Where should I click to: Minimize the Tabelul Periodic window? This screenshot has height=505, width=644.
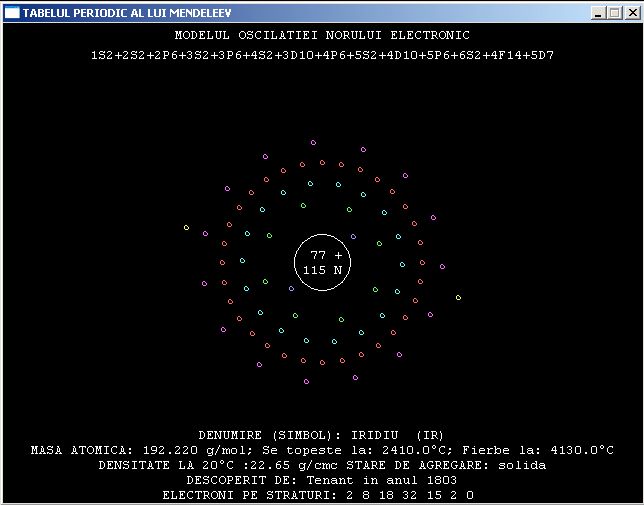pos(598,13)
